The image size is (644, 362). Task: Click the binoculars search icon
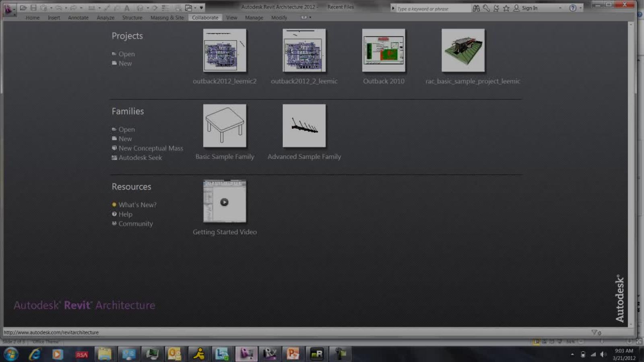(x=476, y=8)
